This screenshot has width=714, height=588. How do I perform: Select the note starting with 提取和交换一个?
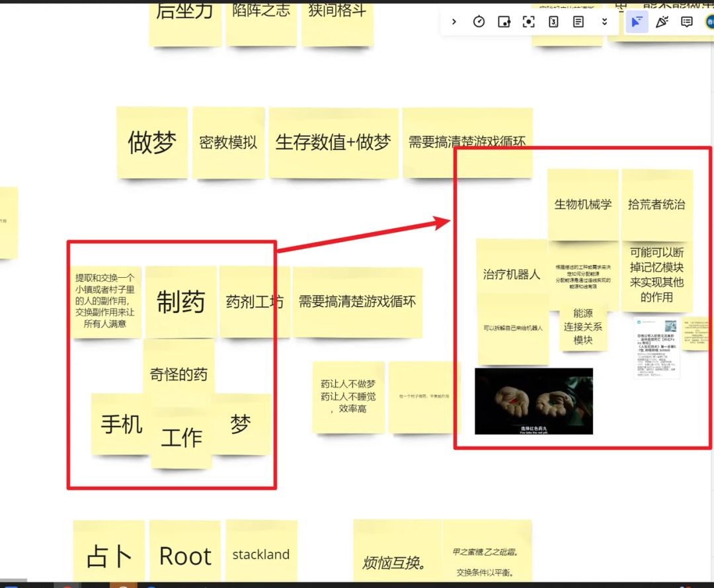pos(105,302)
